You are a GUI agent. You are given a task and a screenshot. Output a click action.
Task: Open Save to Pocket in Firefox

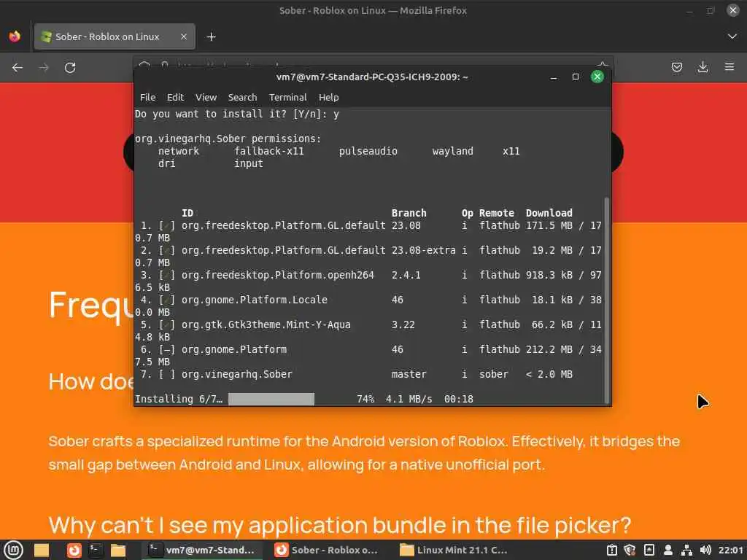(x=676, y=67)
